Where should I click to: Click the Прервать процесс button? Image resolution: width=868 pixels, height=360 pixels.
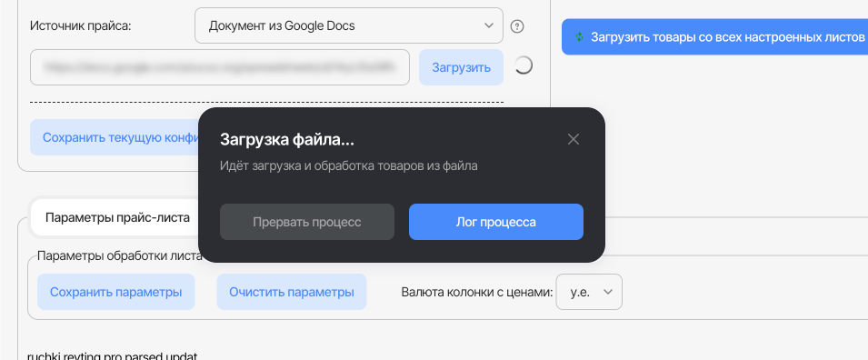point(307,222)
